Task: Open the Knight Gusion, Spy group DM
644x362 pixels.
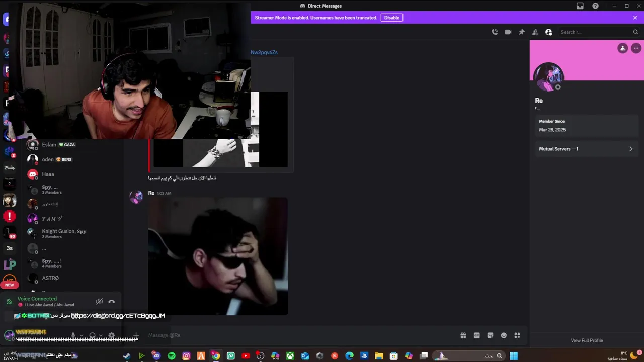Action: tap(73, 233)
